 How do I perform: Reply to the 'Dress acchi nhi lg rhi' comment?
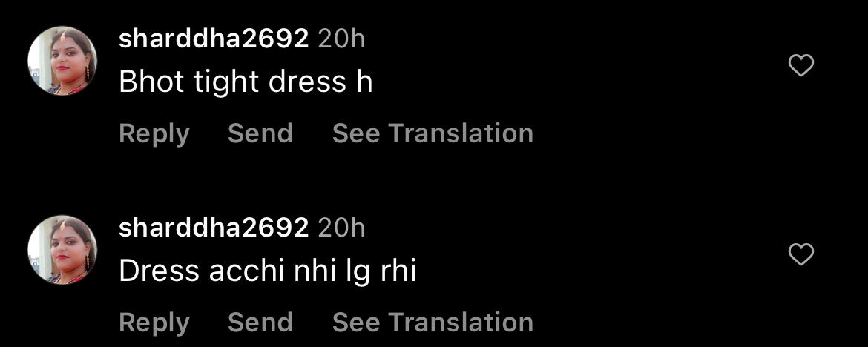point(154,323)
